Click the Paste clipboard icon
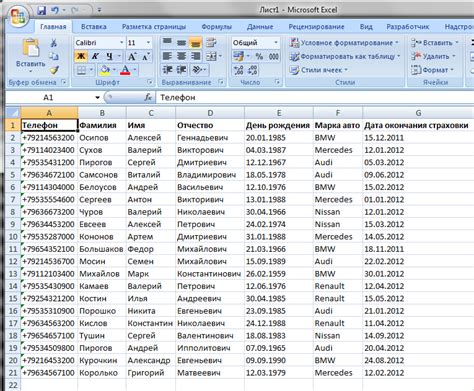Image resolution: width=474 pixels, height=391 pixels. click(x=31, y=48)
